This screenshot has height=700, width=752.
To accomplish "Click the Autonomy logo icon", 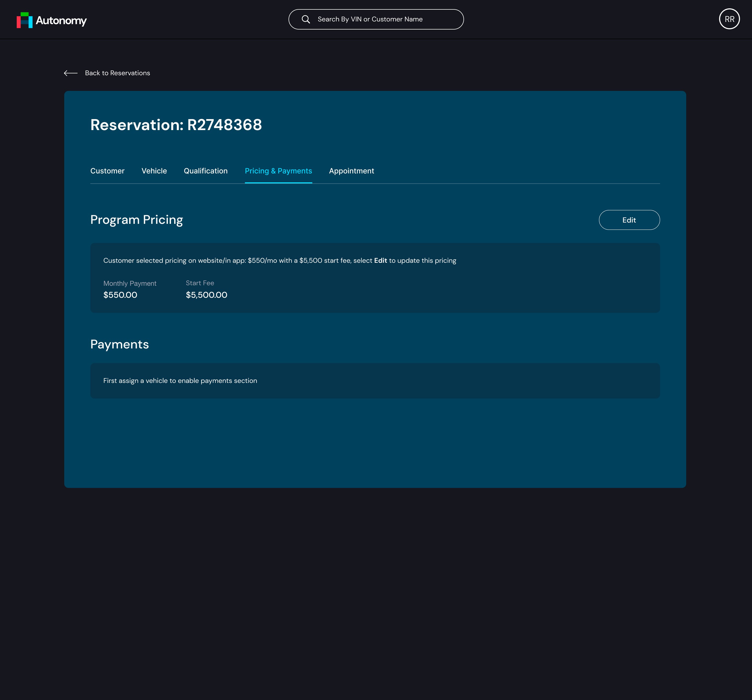I will point(25,20).
